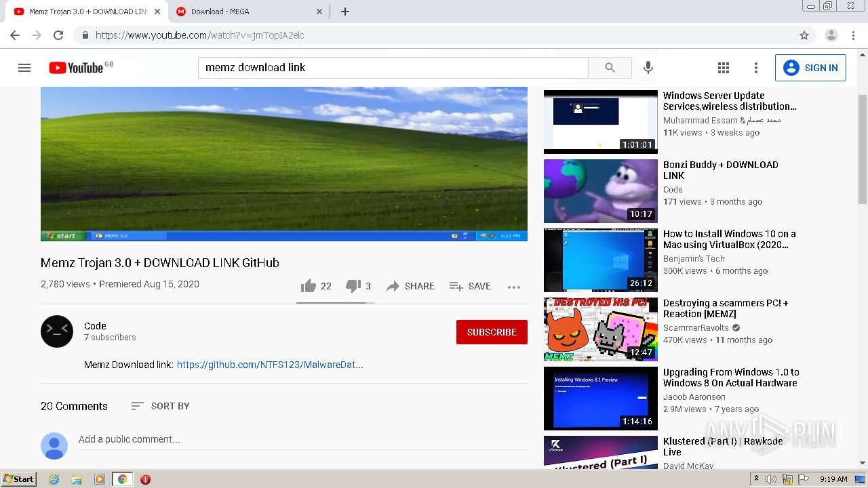Show hidden system tray icons
Image resolution: width=868 pixels, height=488 pixels.
click(756, 479)
